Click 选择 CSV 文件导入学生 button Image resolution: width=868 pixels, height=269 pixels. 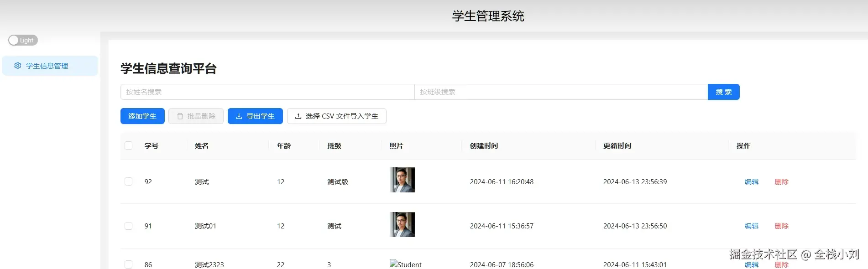coord(337,116)
